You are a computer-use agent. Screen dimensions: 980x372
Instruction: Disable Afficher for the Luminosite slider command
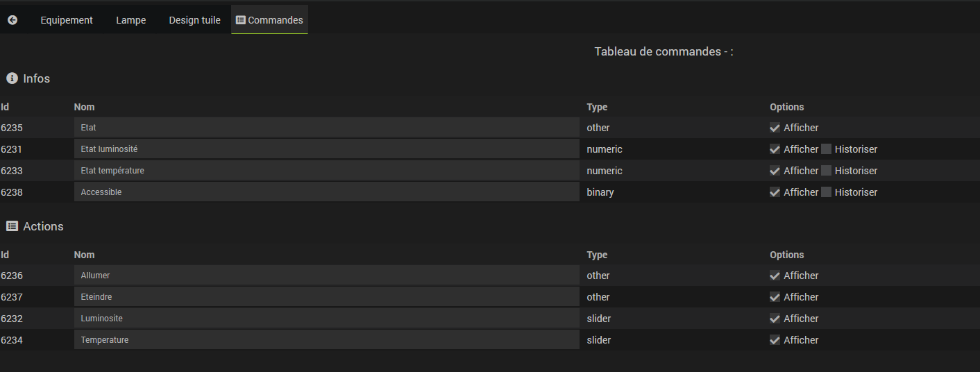tap(775, 319)
